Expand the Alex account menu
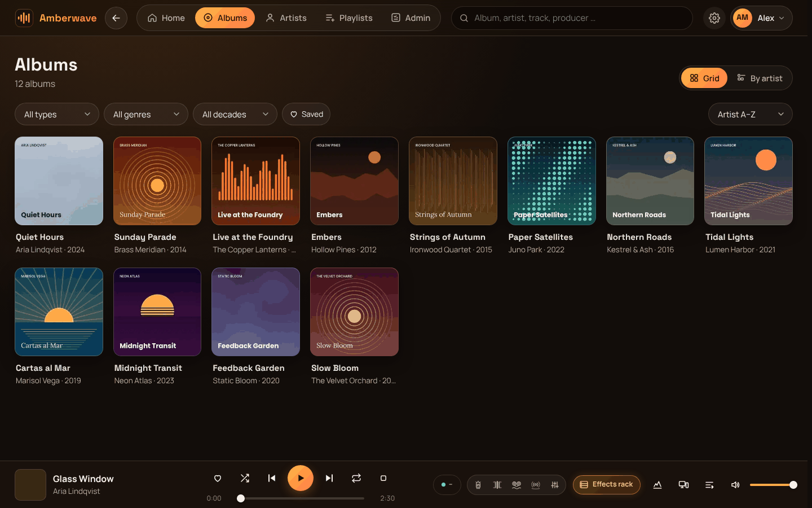The height and width of the screenshot is (508, 812). point(761,18)
